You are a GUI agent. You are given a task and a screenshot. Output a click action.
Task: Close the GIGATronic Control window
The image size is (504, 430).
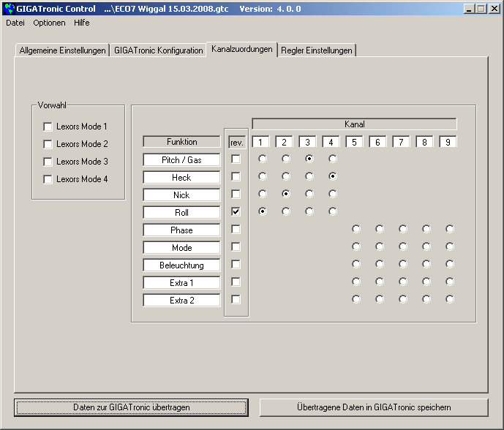pos(494,9)
